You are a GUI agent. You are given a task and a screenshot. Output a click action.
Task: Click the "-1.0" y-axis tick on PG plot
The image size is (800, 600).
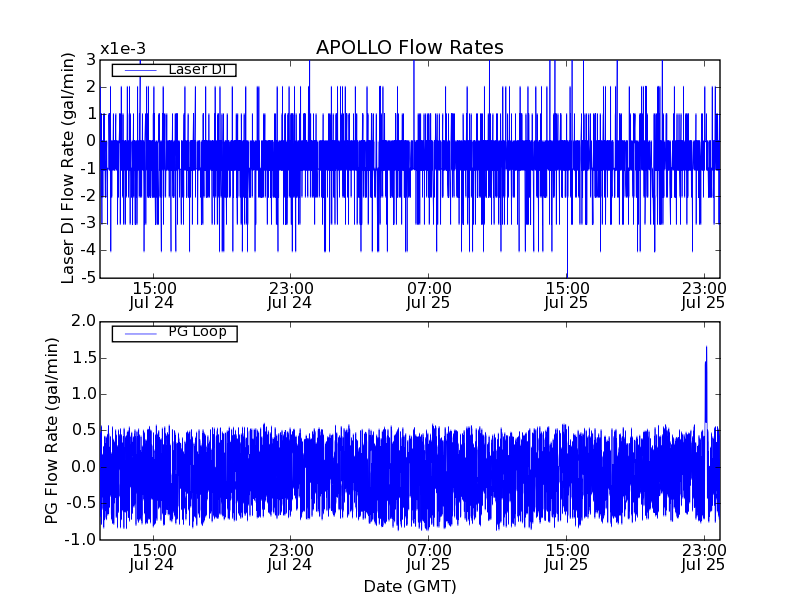click(81, 539)
